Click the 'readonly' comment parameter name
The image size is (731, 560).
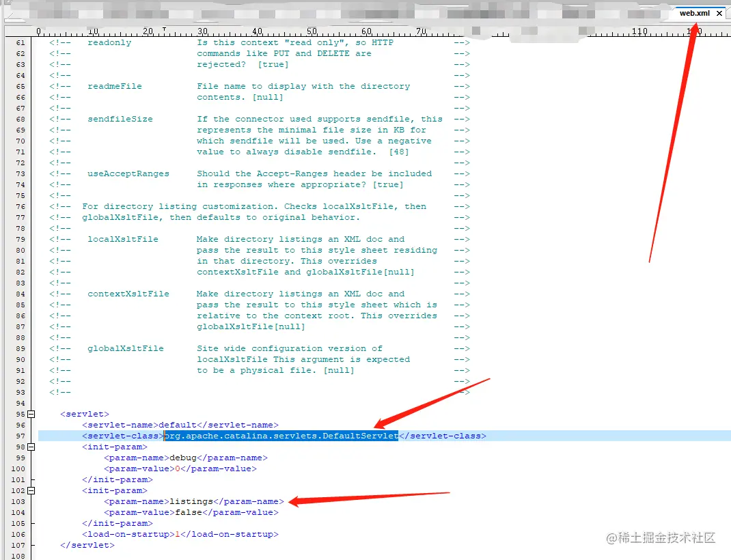click(x=109, y=42)
